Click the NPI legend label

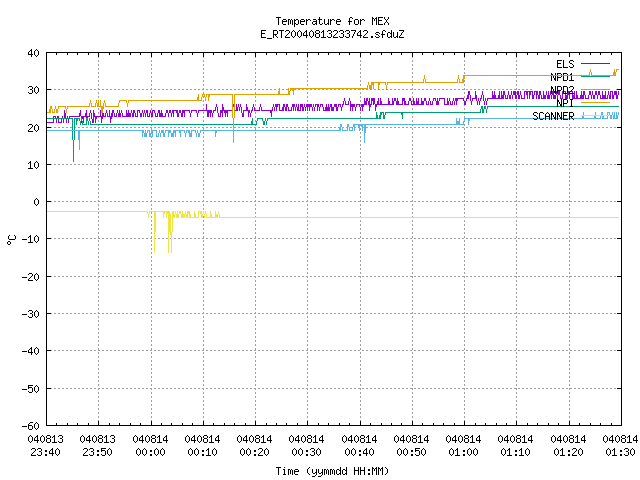coord(565,102)
